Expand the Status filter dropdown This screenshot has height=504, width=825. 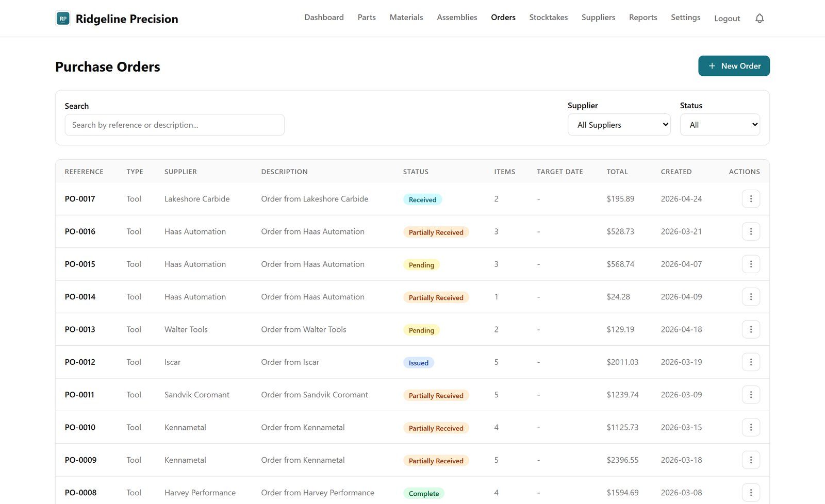pos(720,125)
